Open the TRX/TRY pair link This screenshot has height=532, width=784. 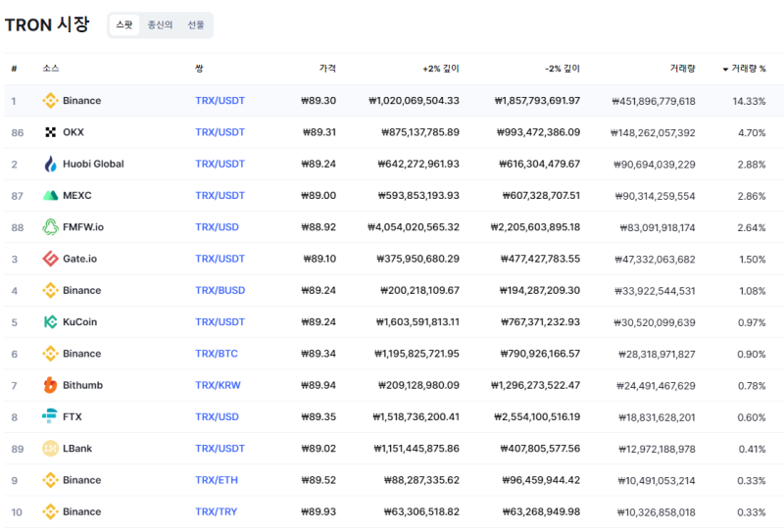pos(216,511)
